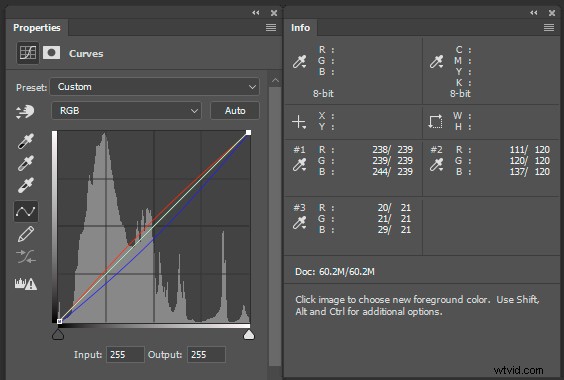Click the smooth curve values icon
This screenshot has width=564, height=380.
(26, 257)
